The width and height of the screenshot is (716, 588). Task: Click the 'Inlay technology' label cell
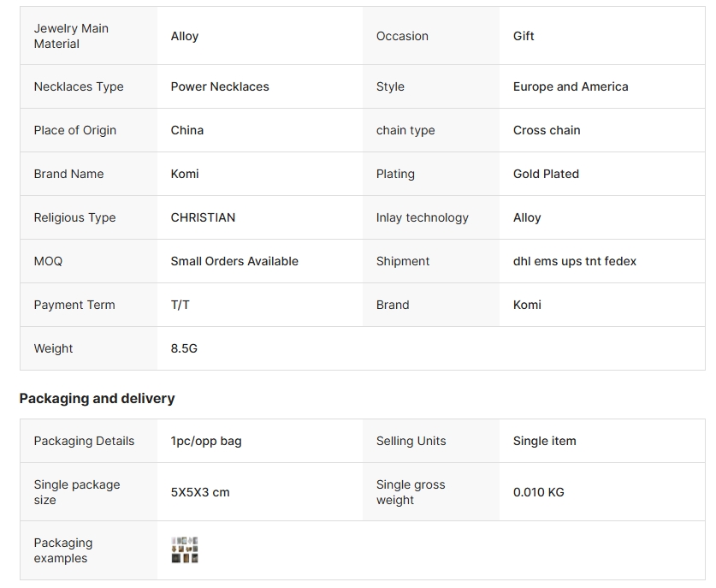coord(431,217)
